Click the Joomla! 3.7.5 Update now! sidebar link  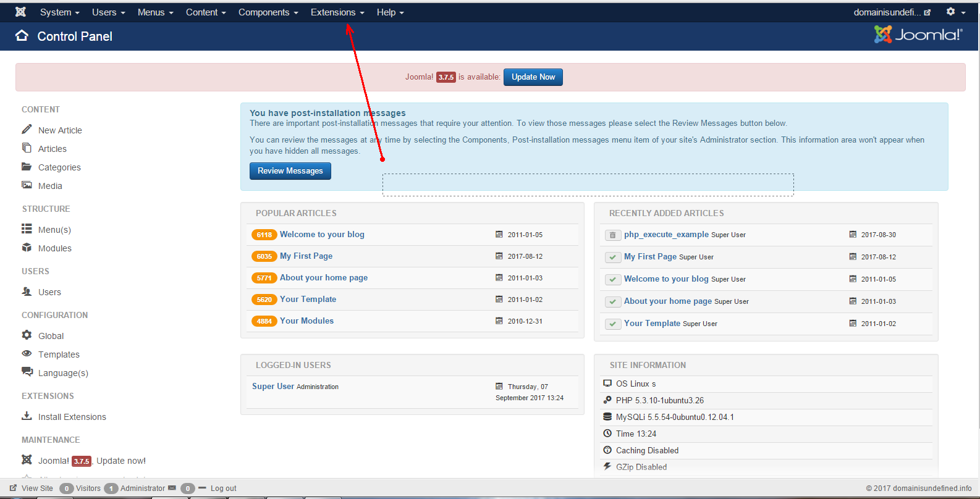(x=91, y=461)
